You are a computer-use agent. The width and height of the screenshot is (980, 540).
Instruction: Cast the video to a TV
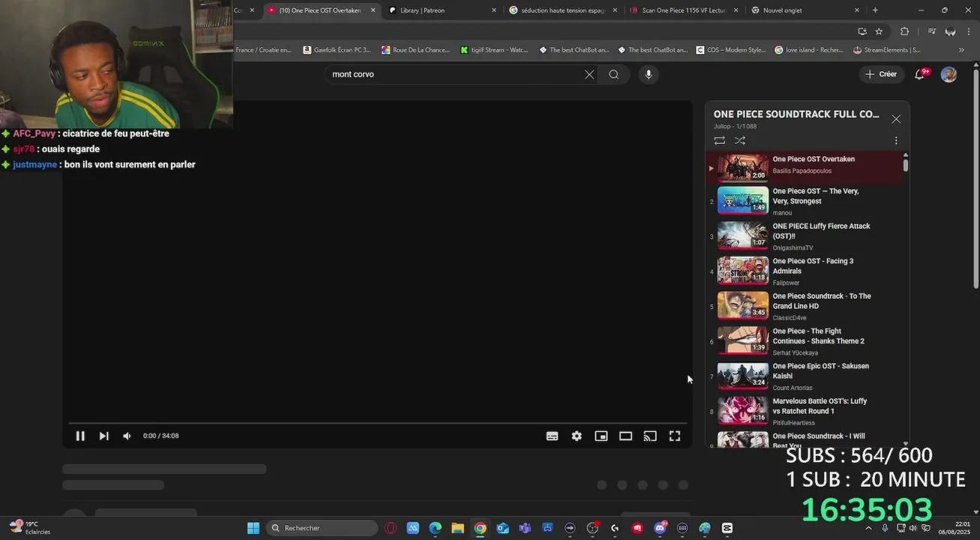click(x=650, y=436)
